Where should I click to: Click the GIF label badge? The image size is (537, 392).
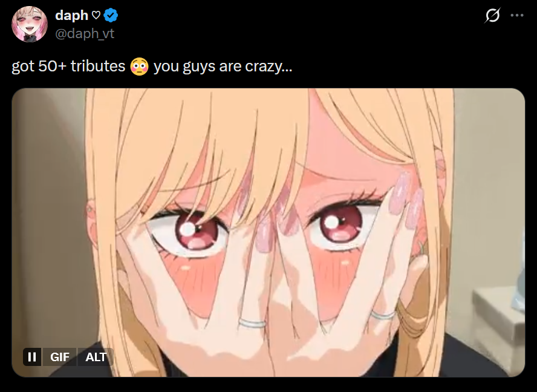60,357
